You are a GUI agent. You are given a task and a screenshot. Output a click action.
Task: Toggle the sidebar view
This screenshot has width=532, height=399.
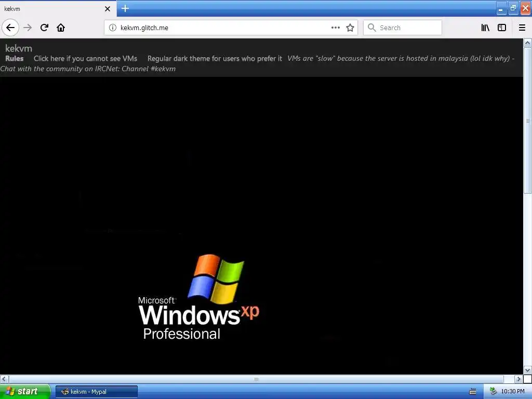[x=502, y=28]
